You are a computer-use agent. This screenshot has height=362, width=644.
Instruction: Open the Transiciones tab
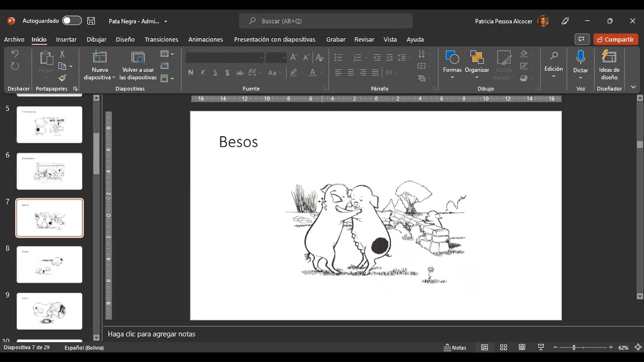[x=161, y=39]
